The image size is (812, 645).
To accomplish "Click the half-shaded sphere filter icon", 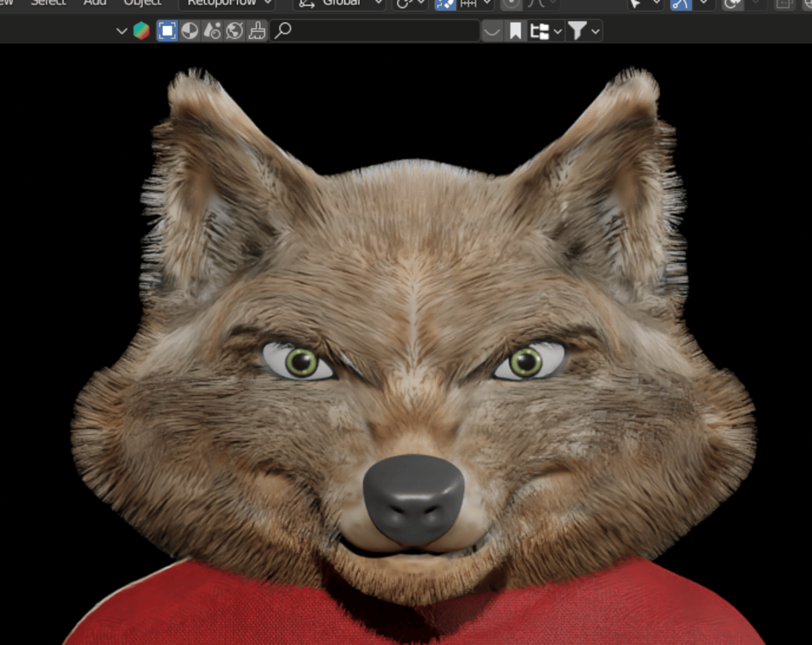I will (x=189, y=31).
